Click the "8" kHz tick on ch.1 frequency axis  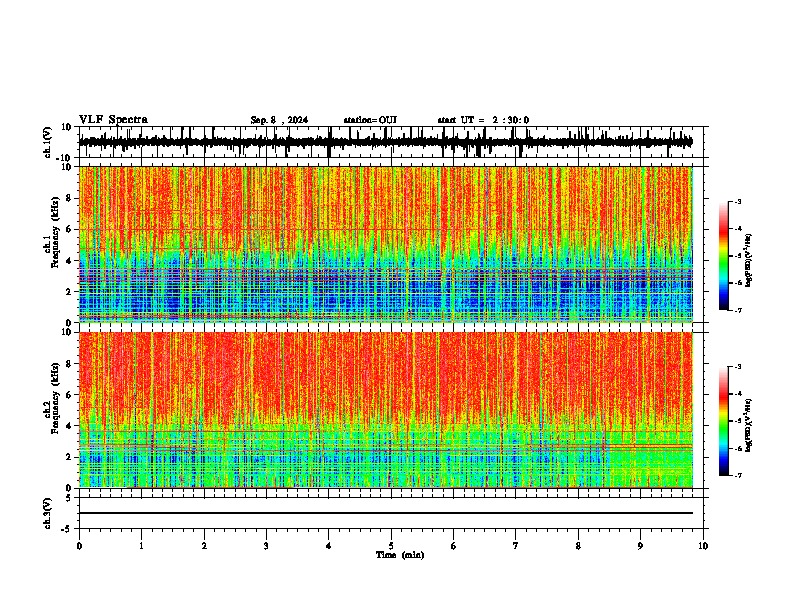point(69,198)
